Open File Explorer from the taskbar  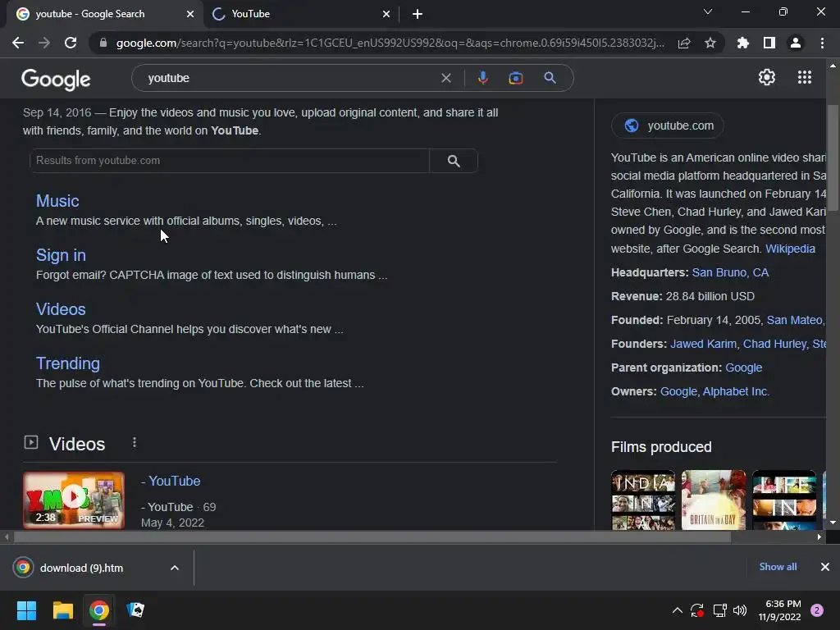62,610
